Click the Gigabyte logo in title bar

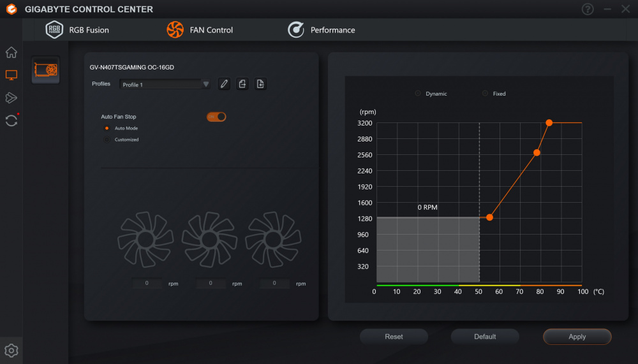click(11, 9)
